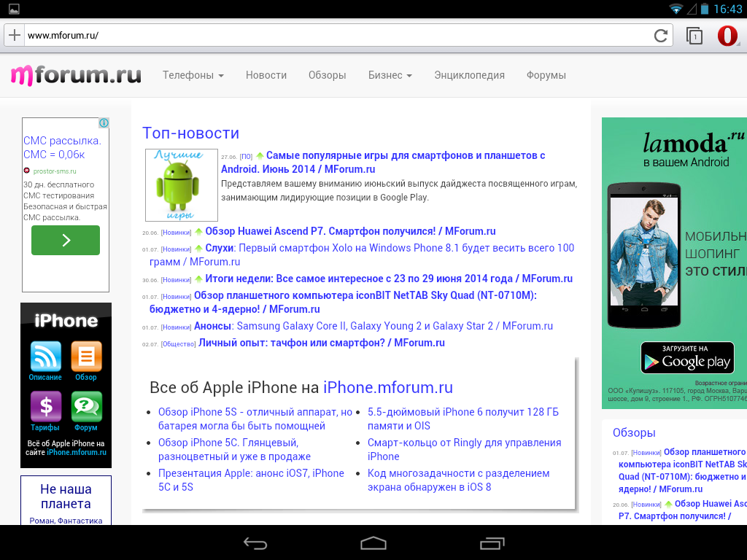The height and width of the screenshot is (560, 747).
Task: Open the Xolo Windows Phone 8.1 rumor
Action: 362,254
